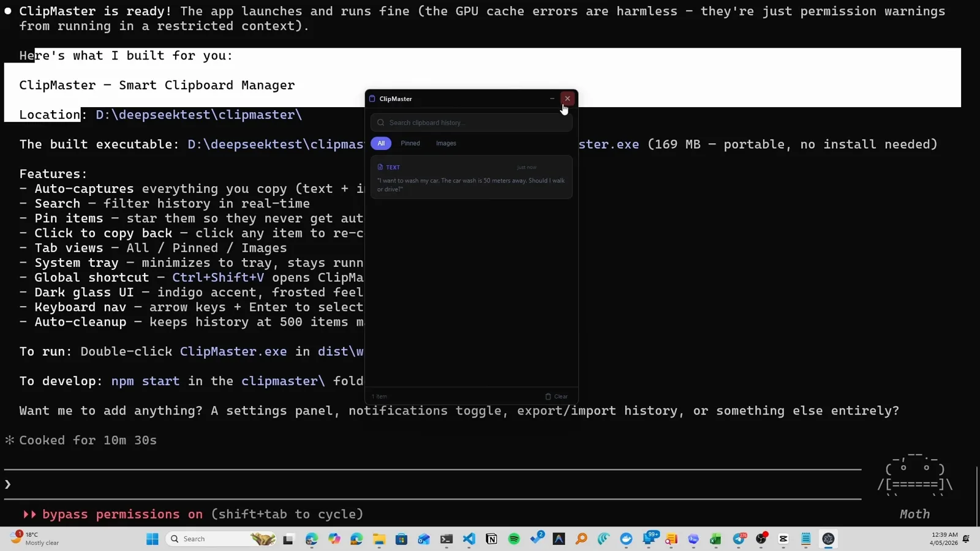This screenshot has height=551, width=980.
Task: Click the Cooked for 10m 30s text
Action: pos(88,440)
